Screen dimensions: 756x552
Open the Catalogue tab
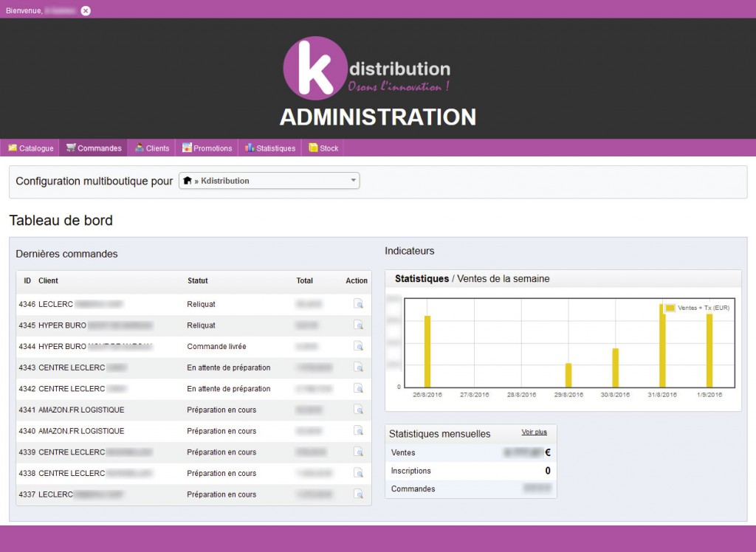[x=30, y=148]
